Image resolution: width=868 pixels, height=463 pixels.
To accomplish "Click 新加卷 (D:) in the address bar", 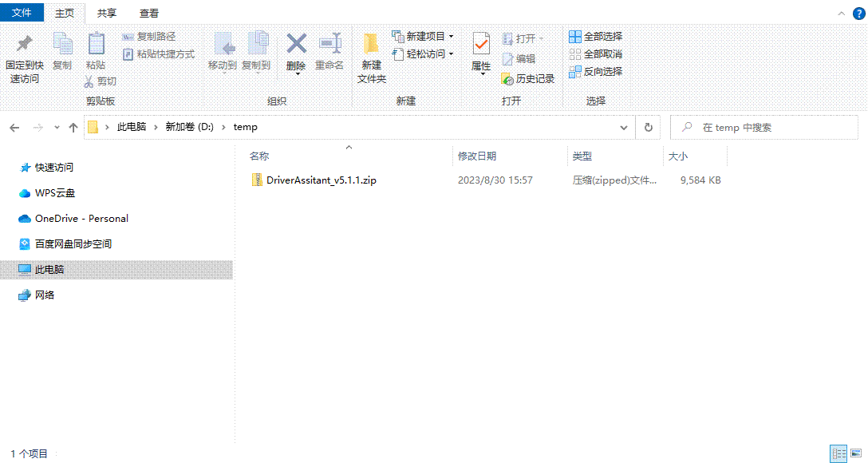I will pyautogui.click(x=189, y=128).
